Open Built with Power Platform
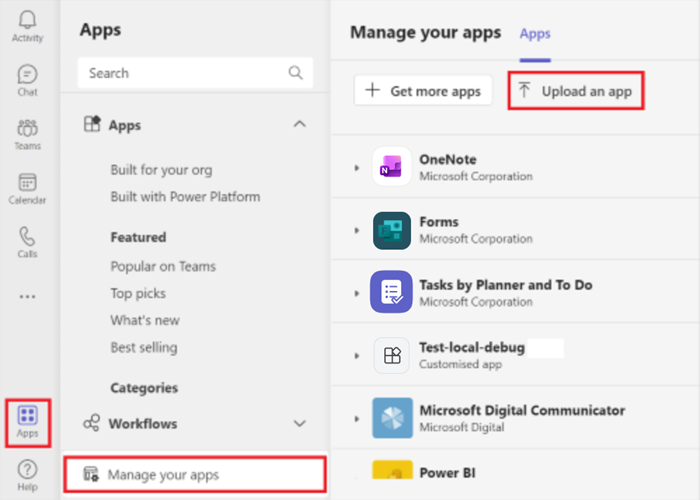The width and height of the screenshot is (700, 500). 185,197
